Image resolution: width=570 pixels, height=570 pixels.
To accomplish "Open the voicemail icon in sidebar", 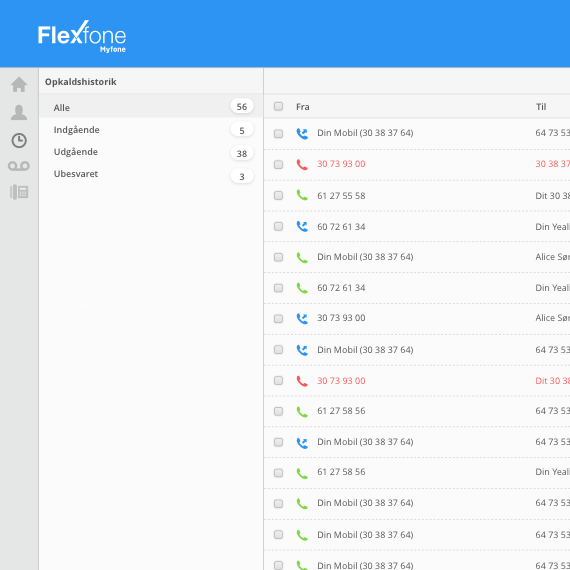I will pos(19,166).
